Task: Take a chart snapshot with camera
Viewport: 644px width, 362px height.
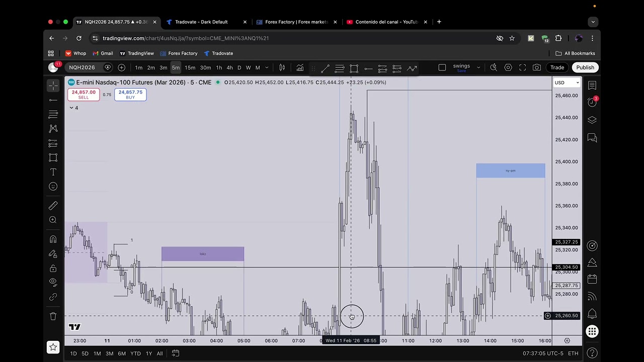Action: point(537,67)
